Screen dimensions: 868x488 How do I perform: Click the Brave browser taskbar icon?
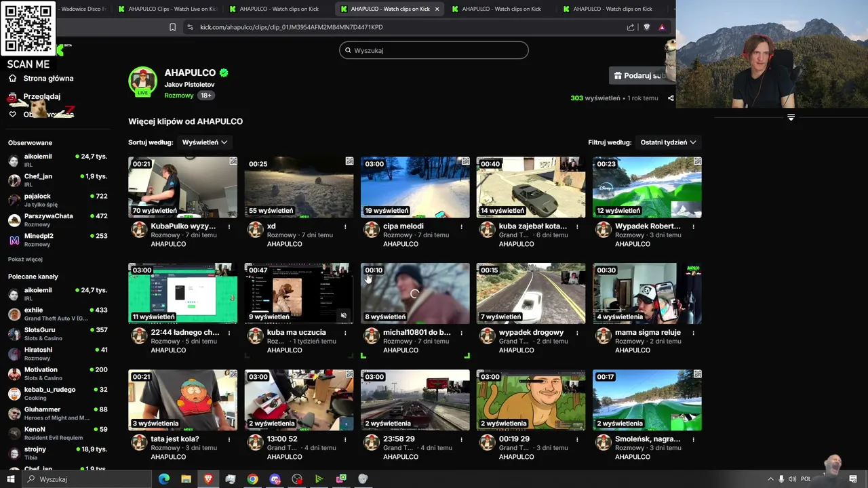[208, 479]
